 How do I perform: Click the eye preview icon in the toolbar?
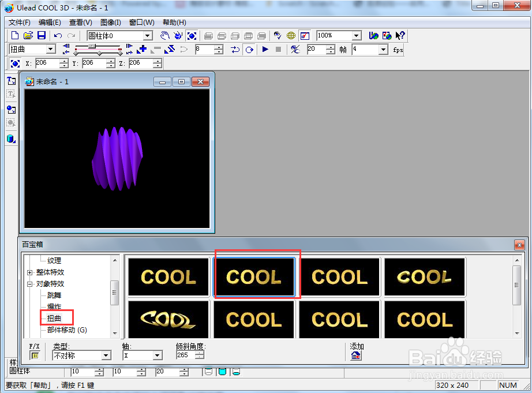(x=278, y=36)
